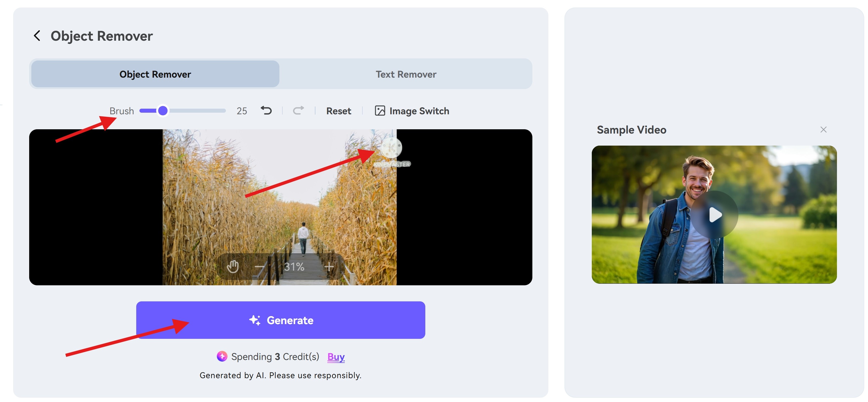Select the Image Switch icon
Screen dimensions: 868x402
coord(380,111)
